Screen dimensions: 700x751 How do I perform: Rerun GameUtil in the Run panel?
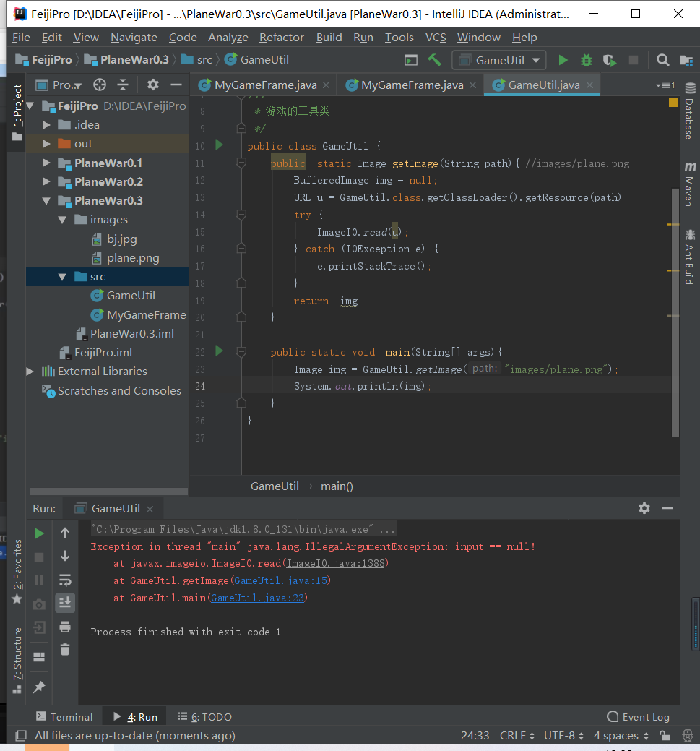tap(39, 533)
